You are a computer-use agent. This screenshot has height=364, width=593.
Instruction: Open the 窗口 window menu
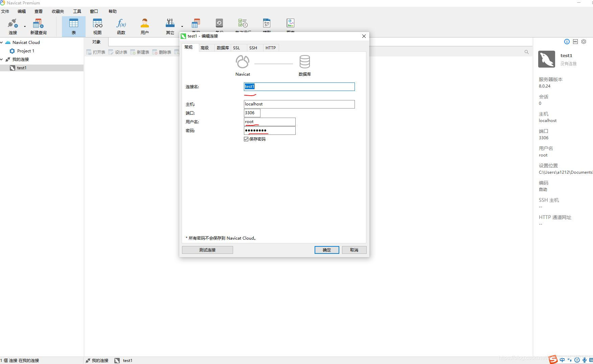[x=94, y=11]
